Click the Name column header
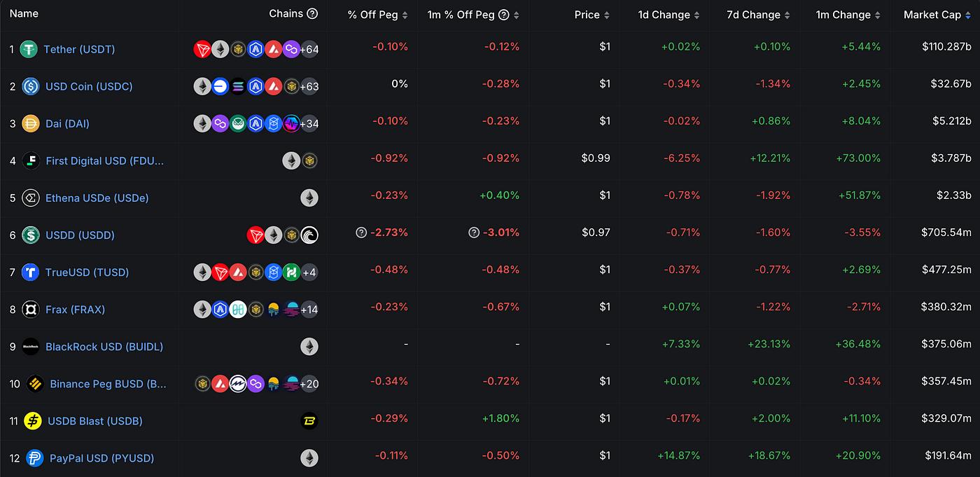980x477 pixels. 24,13
